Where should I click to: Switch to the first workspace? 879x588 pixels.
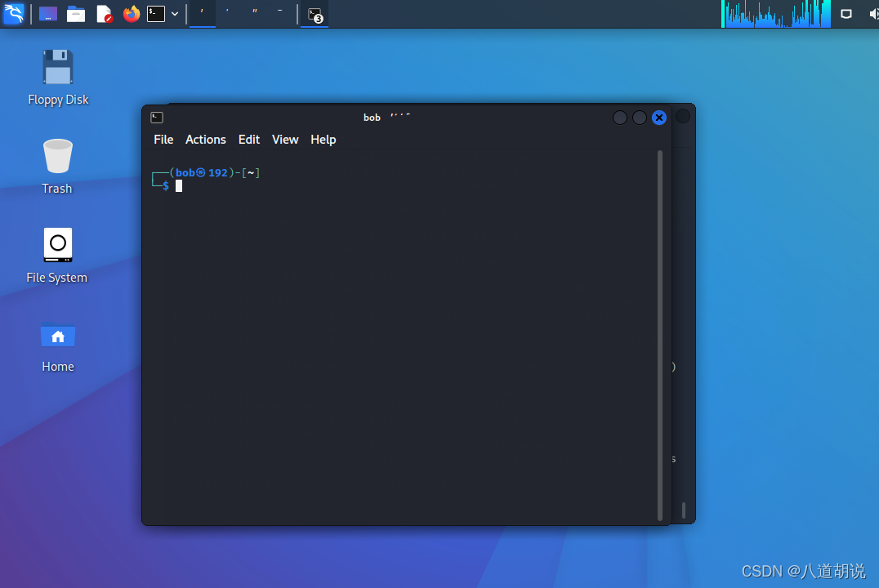click(203, 13)
